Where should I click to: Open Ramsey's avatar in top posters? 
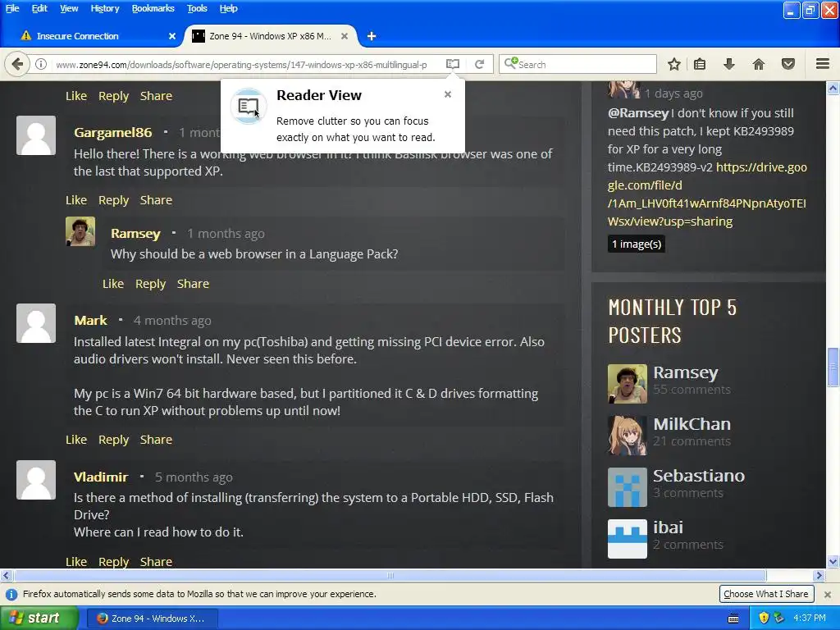[628, 384]
